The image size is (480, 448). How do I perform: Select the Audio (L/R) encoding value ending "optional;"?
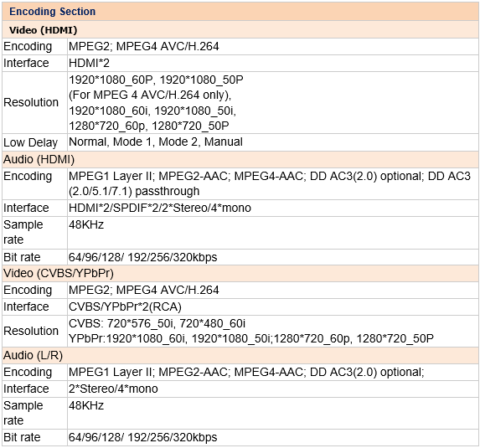coord(246,373)
